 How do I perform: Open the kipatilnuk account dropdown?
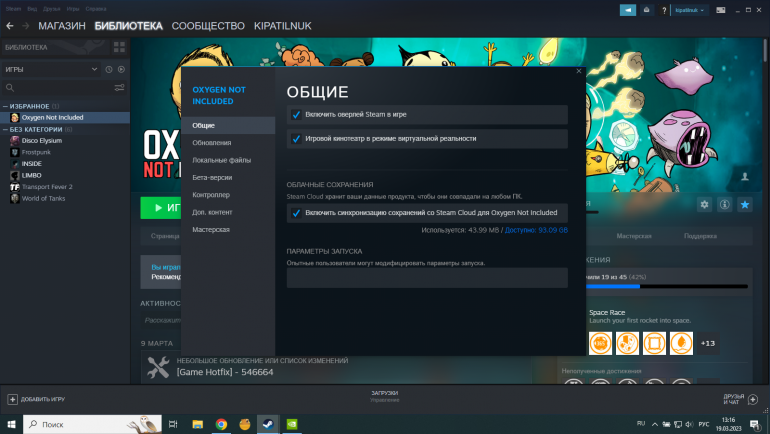(x=690, y=9)
